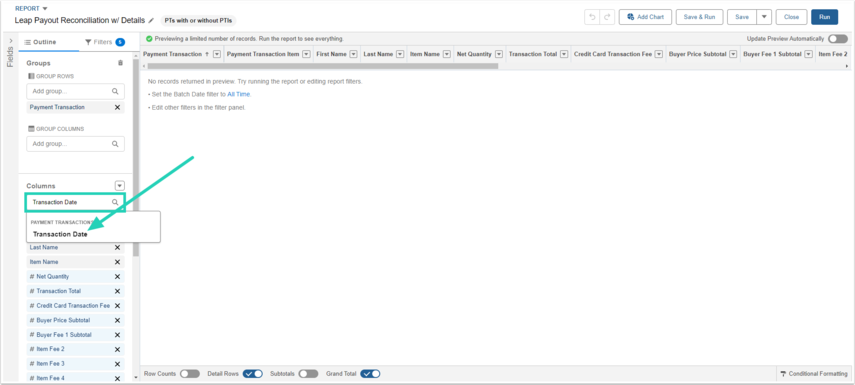Click right arrow of horizontal scrollbar
Image resolution: width=855 pixels, height=385 pixels.
coord(847,66)
